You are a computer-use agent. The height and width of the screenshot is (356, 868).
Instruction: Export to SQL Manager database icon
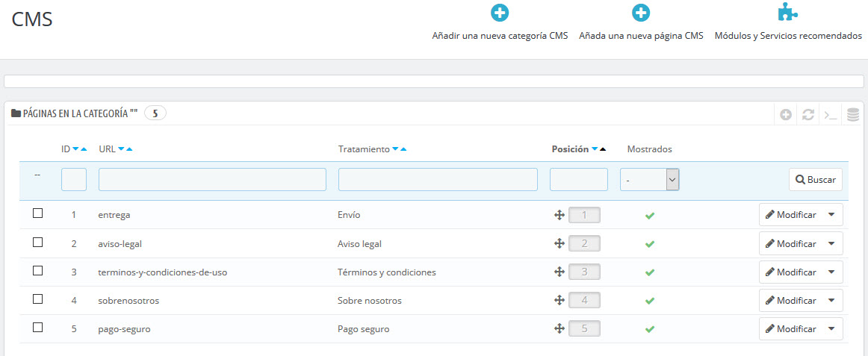(x=853, y=115)
